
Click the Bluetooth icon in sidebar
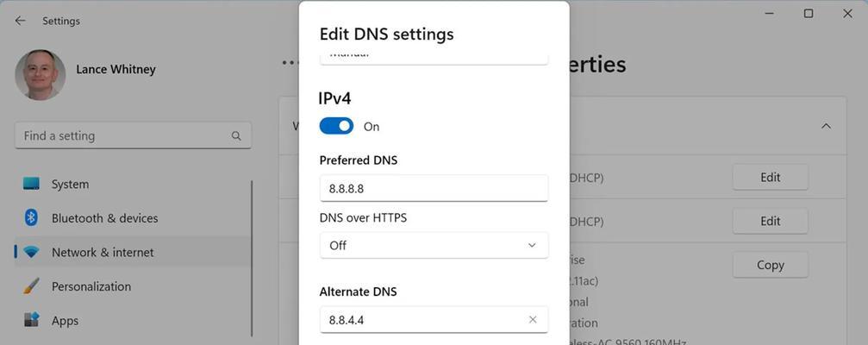[x=31, y=217]
